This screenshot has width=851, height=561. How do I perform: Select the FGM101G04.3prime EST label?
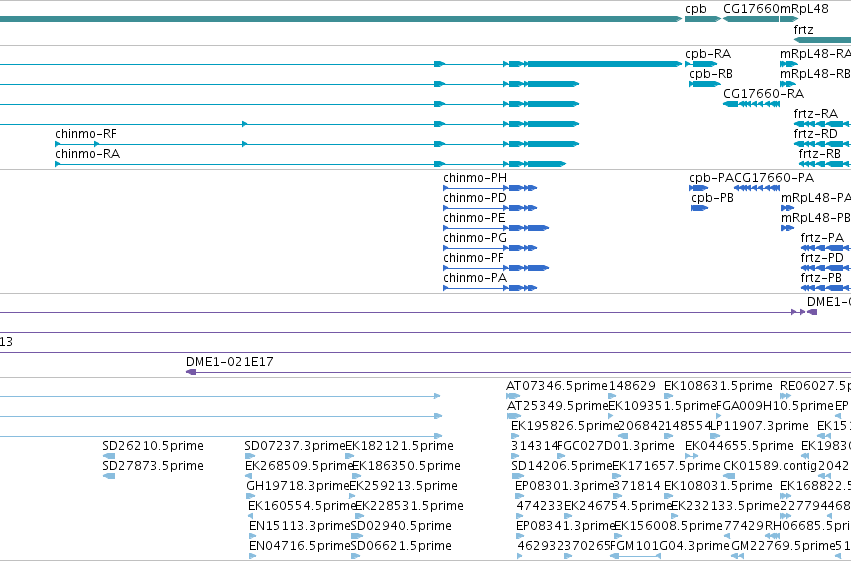(x=670, y=546)
